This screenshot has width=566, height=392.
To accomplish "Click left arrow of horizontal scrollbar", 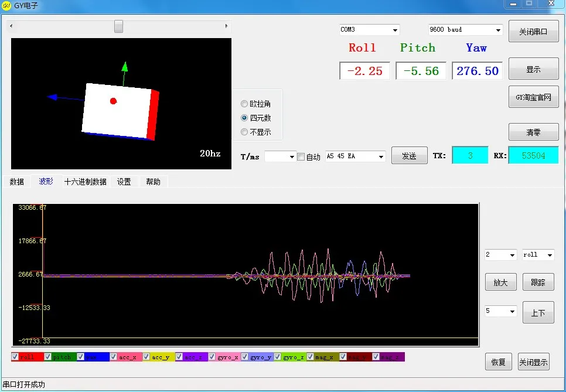I will (x=11, y=26).
